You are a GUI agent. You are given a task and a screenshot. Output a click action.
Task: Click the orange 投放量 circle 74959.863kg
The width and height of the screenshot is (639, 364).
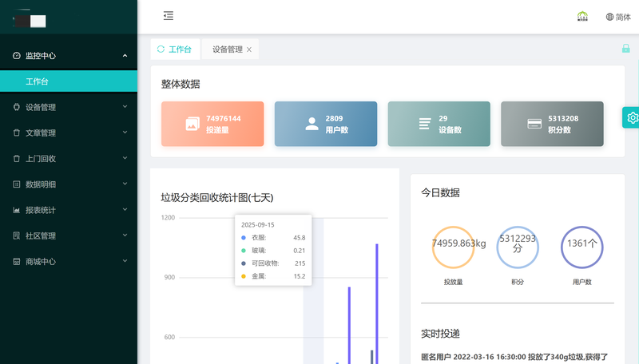point(453,247)
